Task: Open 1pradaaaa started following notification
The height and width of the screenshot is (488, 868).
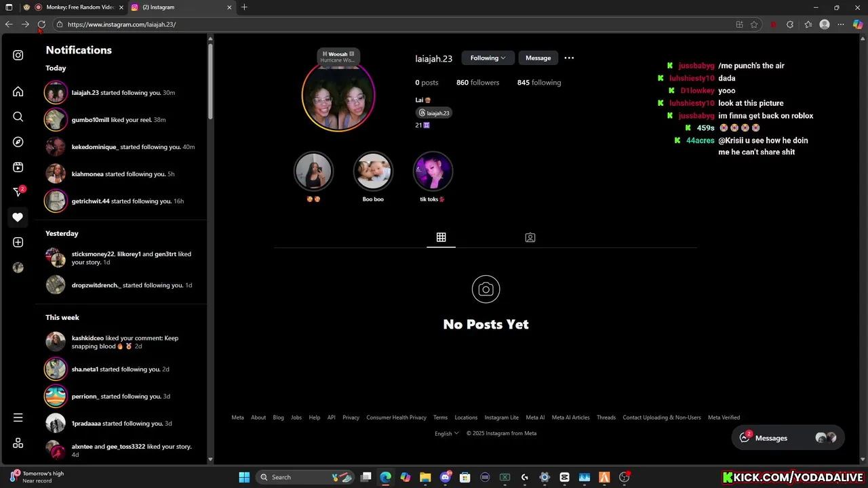Action: [121, 423]
